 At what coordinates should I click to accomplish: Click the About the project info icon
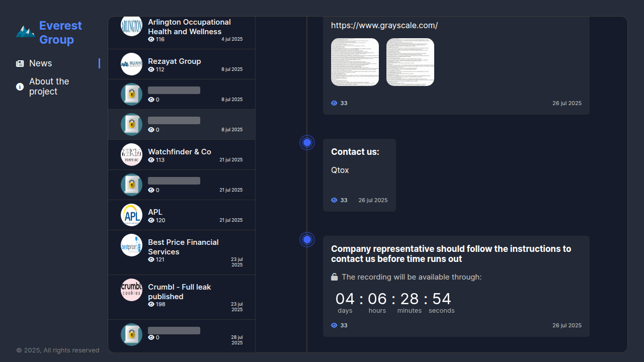pyautogui.click(x=20, y=86)
